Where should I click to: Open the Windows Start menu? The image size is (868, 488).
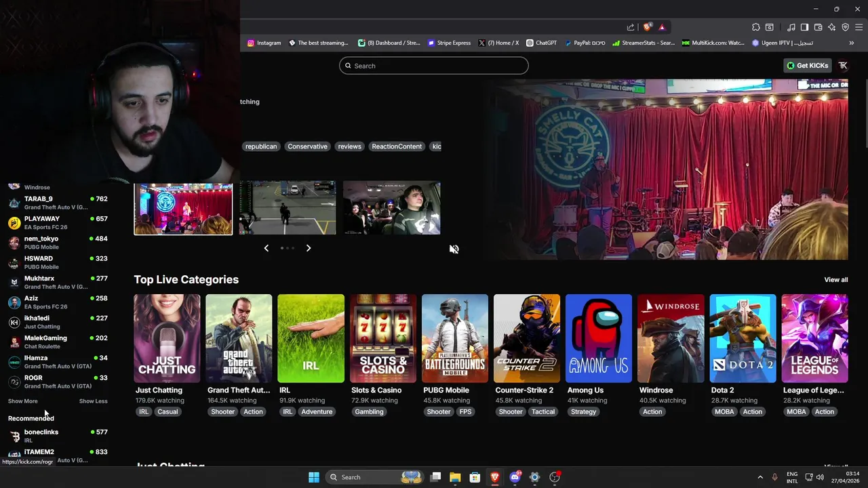[x=314, y=477]
